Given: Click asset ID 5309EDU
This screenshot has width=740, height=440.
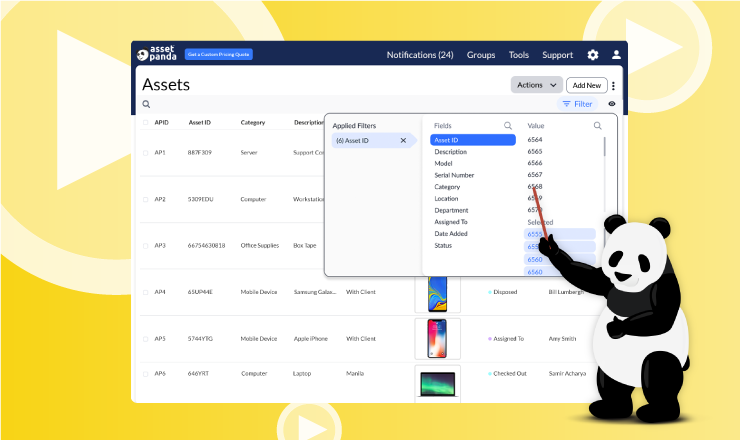Looking at the screenshot, I should pos(201,199).
